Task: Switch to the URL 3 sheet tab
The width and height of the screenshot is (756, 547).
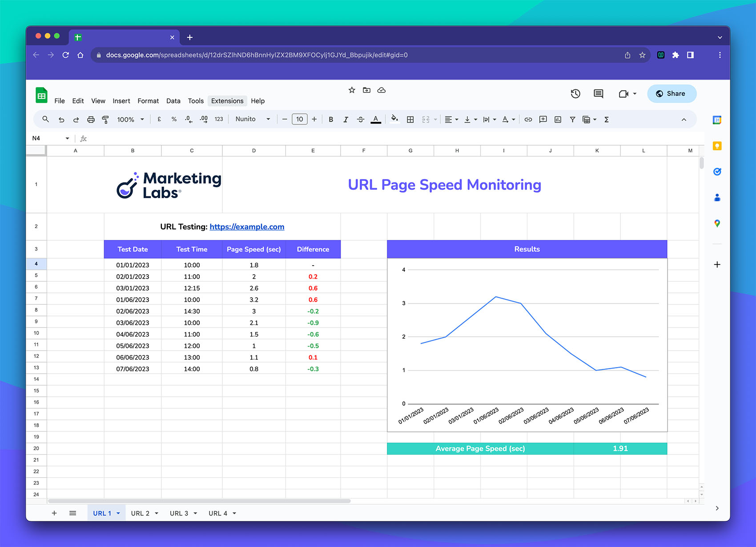Action: tap(179, 513)
